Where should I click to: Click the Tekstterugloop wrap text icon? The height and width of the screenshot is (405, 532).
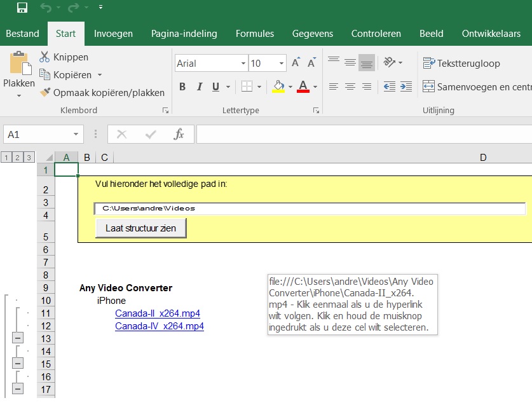[x=429, y=63]
